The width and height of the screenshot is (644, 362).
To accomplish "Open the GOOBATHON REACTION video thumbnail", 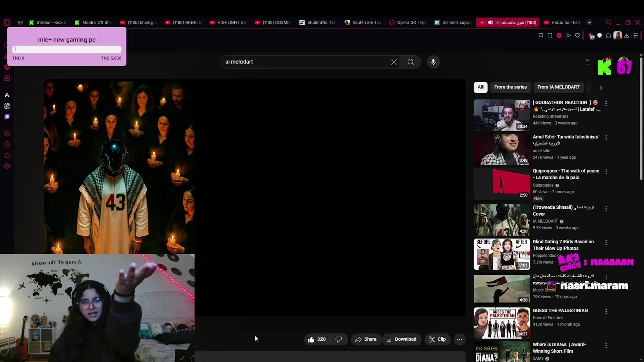I will point(502,115).
